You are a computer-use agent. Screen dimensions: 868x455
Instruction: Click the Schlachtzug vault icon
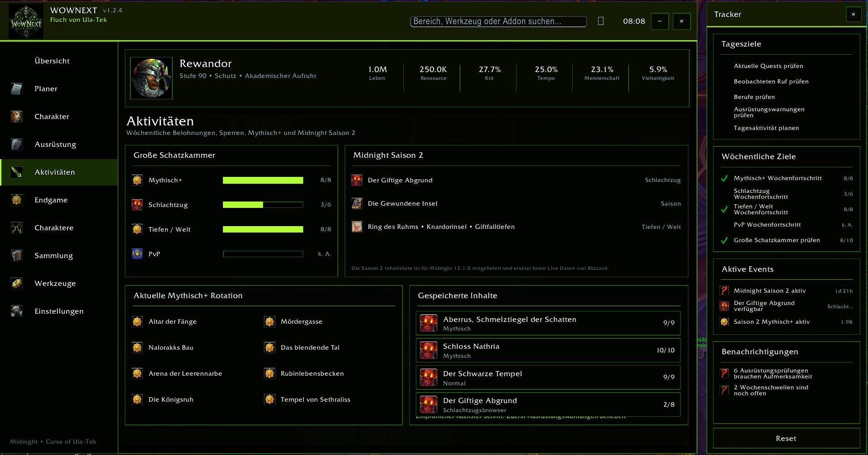pyautogui.click(x=137, y=205)
